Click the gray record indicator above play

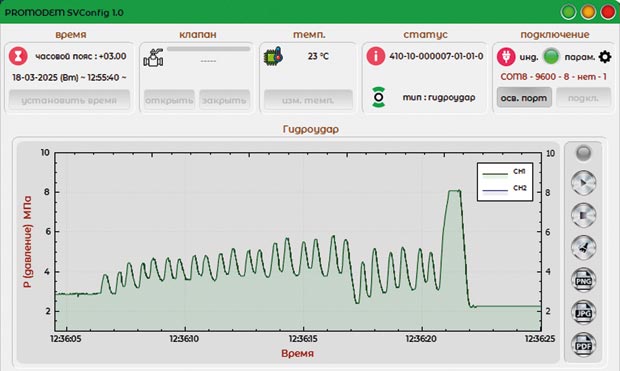click(x=584, y=153)
